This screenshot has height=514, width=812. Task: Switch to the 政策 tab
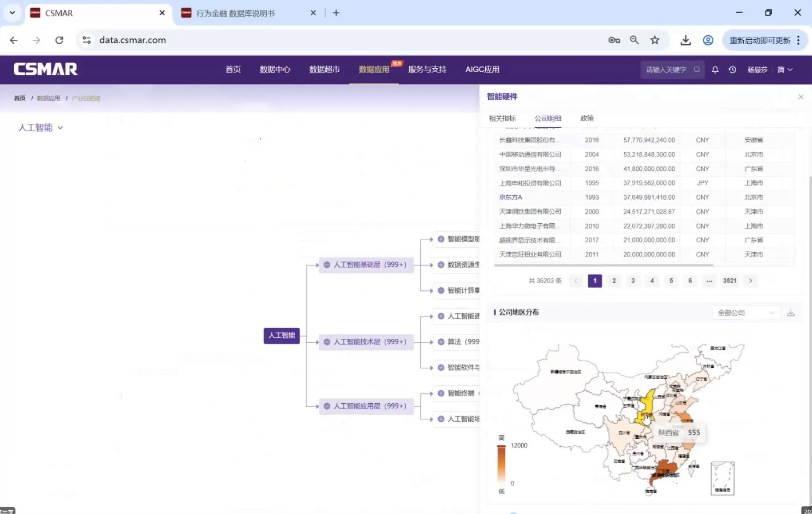coord(587,118)
